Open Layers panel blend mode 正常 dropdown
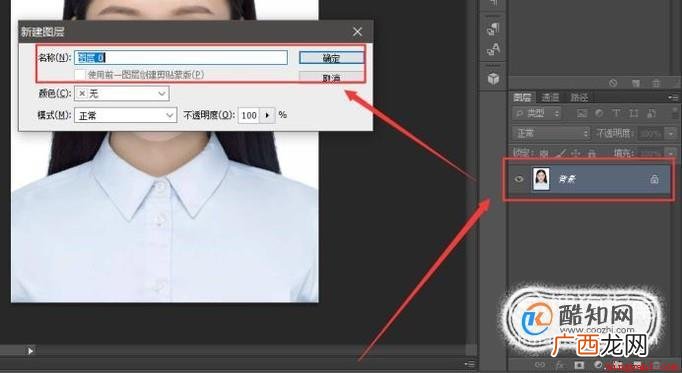 (x=551, y=133)
